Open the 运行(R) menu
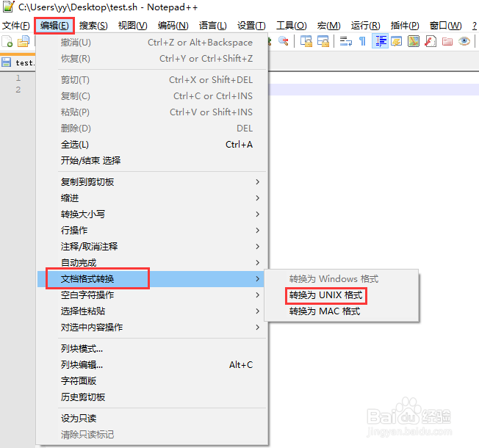 pos(365,26)
